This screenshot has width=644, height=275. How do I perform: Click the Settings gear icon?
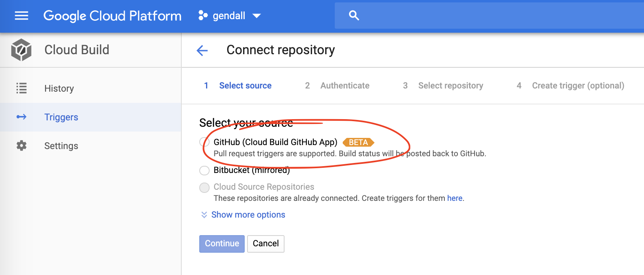(22, 145)
